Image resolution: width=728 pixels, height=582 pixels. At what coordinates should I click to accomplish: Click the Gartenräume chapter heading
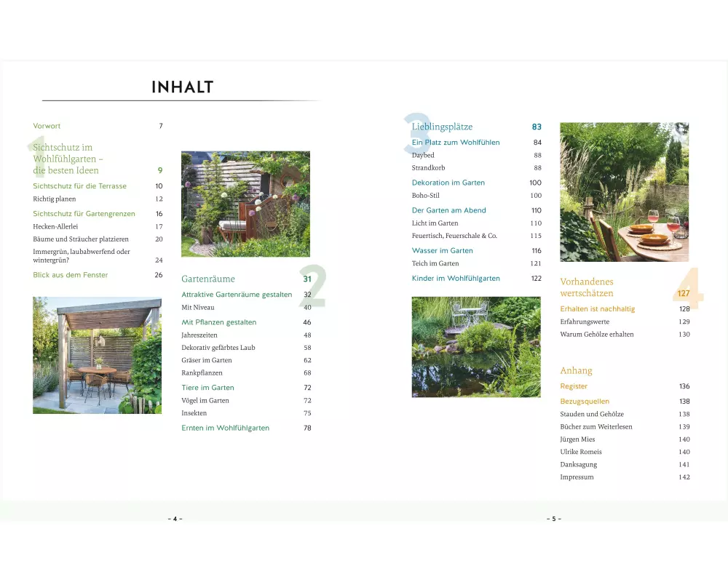point(208,279)
